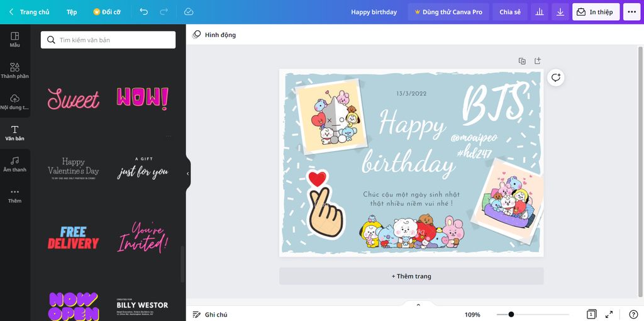The height and width of the screenshot is (321, 644).
Task: Open the help question mark icon
Action: click(x=633, y=315)
